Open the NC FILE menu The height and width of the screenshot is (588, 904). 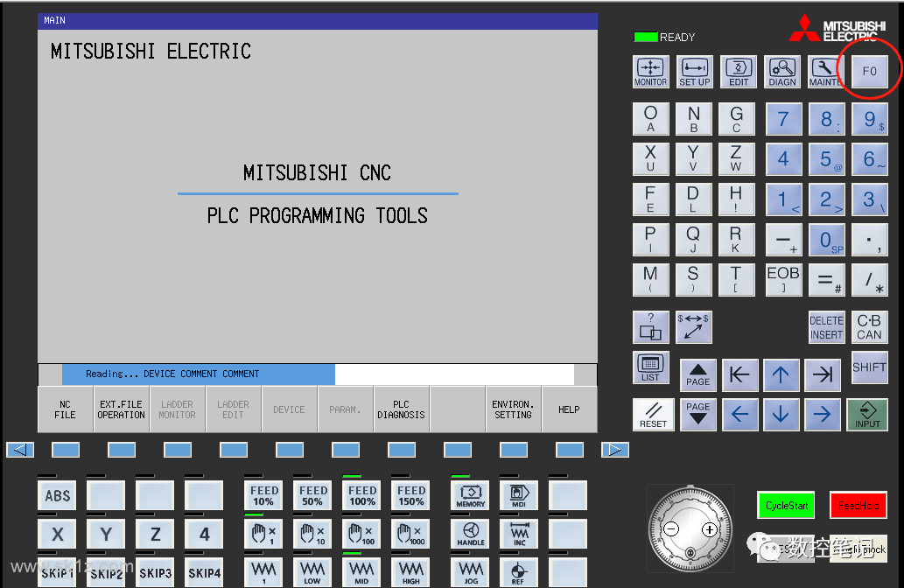click(65, 409)
